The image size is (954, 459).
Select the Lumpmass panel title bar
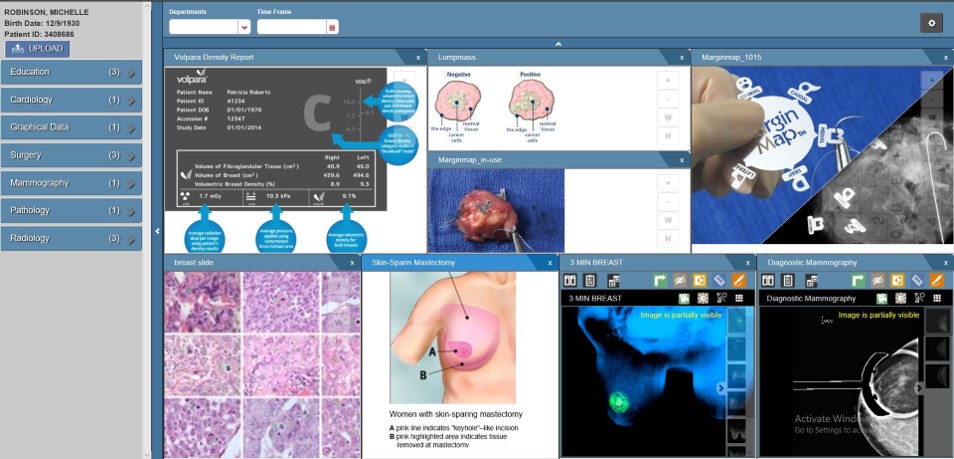point(559,57)
